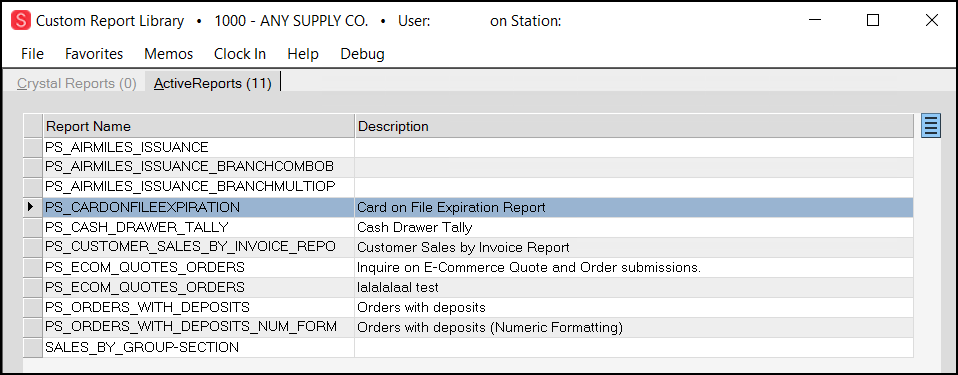Click the lalalalaal test description cell
Image resolution: width=958 pixels, height=375 pixels.
tap(634, 287)
